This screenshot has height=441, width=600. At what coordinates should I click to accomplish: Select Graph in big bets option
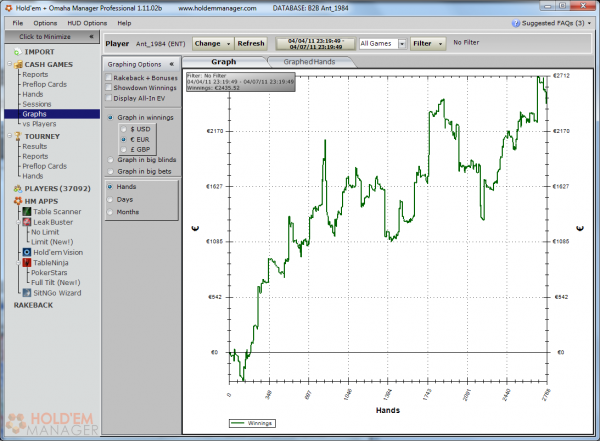point(110,171)
